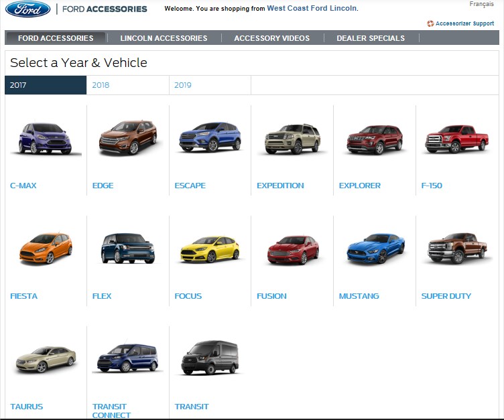Click the Ford oval logo
The height and width of the screenshot is (420, 504).
pos(28,9)
